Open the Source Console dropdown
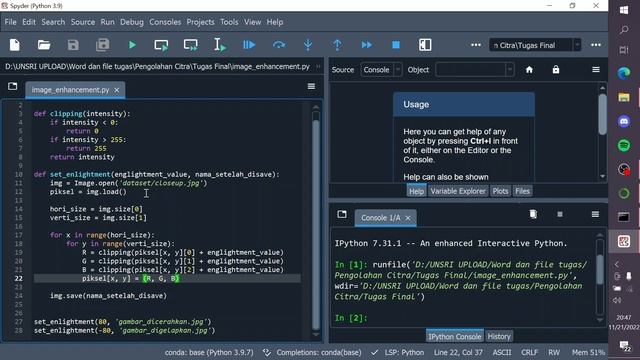This screenshot has width=640, height=360. pyautogui.click(x=382, y=70)
